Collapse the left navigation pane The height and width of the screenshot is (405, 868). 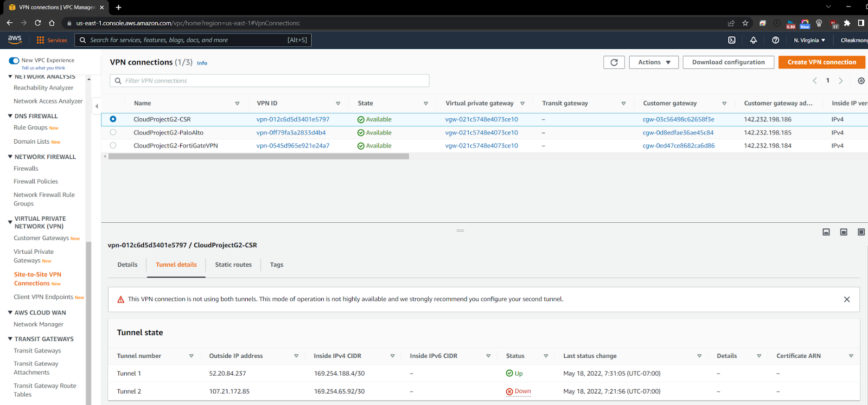(x=97, y=106)
